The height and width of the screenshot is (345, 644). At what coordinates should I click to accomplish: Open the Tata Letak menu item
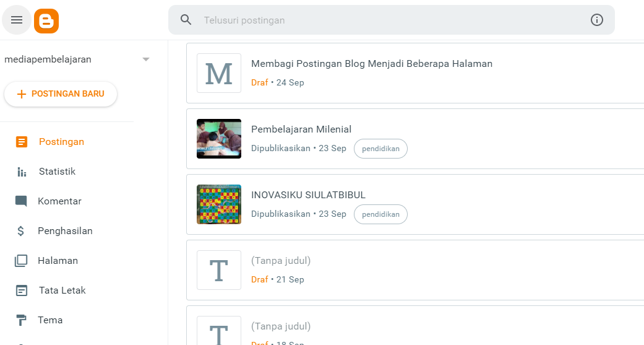62,290
